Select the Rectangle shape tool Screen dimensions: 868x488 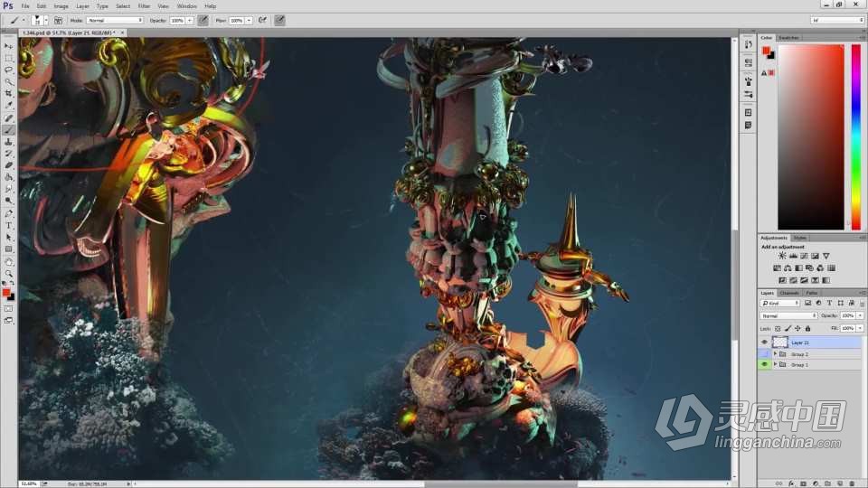[8, 249]
